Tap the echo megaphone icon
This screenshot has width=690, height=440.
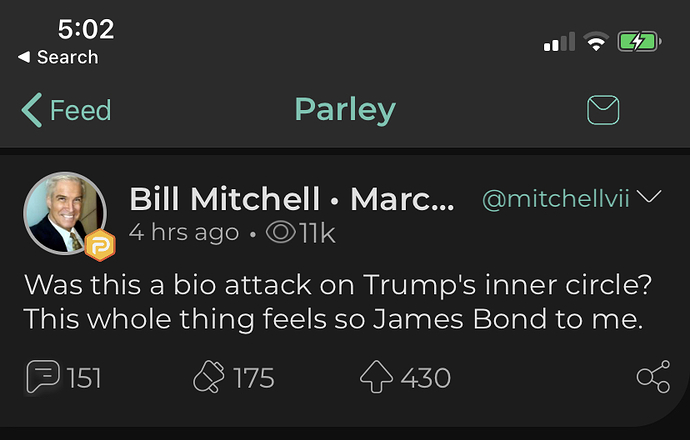click(x=209, y=378)
